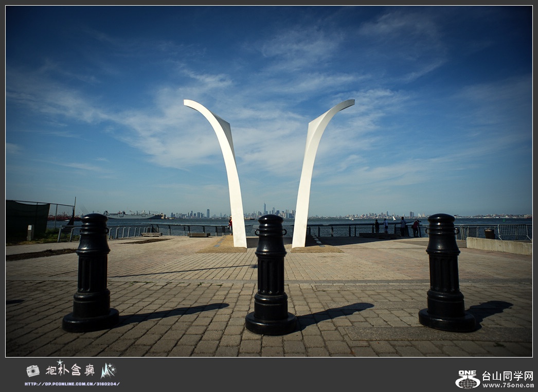Open the dp.pconline.com.cn URL link
Screen dimensions: 538x392
[x=72, y=384]
